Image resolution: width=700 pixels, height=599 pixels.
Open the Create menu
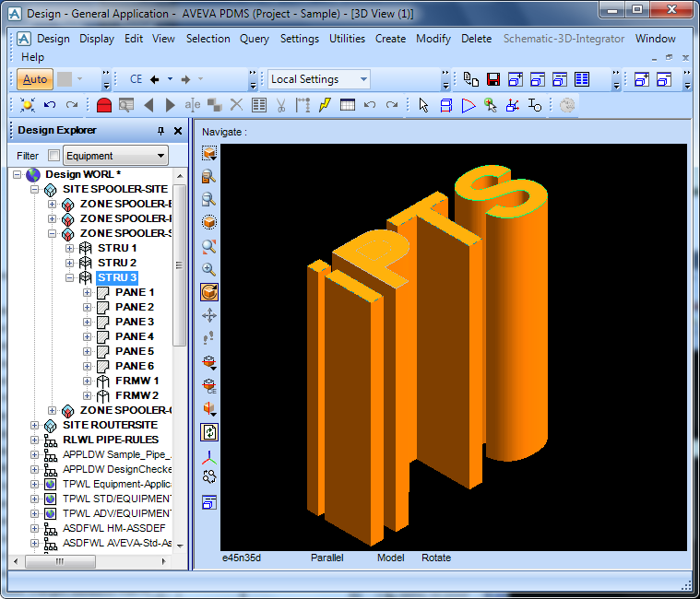[390, 39]
